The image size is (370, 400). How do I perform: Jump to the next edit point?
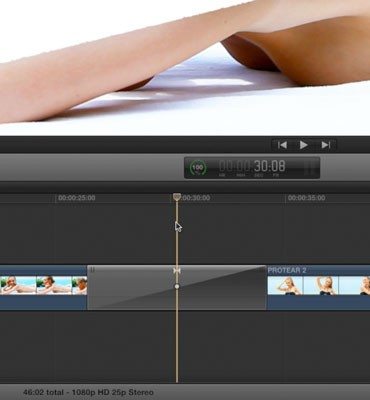tap(325, 145)
